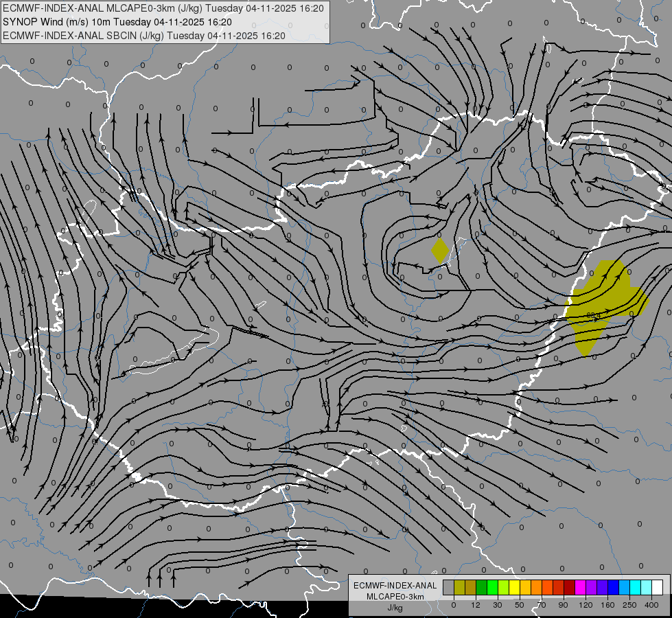The height and width of the screenshot is (618, 672).
Task: Click the legend tick label 160
Action: [x=607, y=605]
